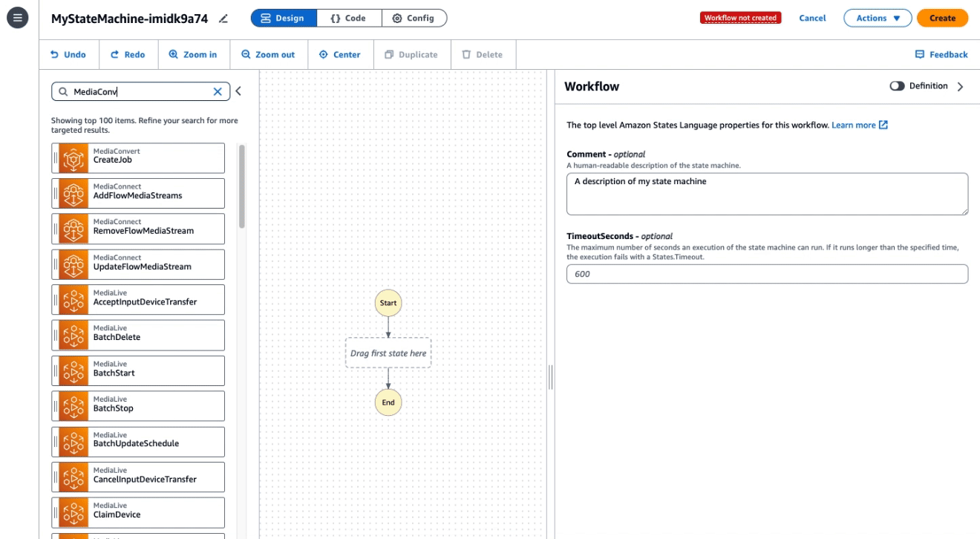Click the inspector panel resize handle
This screenshot has height=539, width=980.
coord(550,377)
